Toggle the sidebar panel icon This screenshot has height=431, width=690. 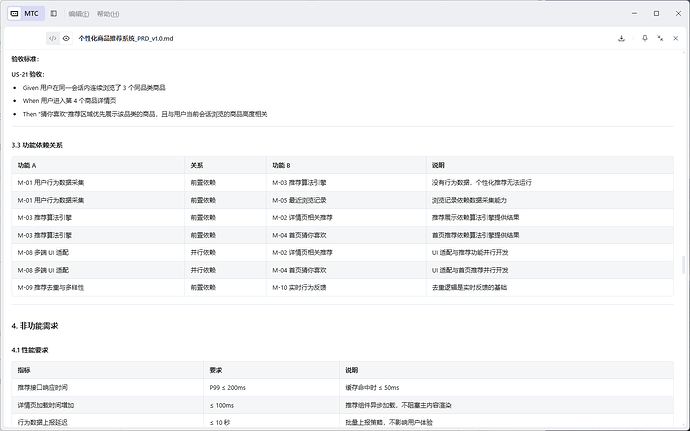54,14
